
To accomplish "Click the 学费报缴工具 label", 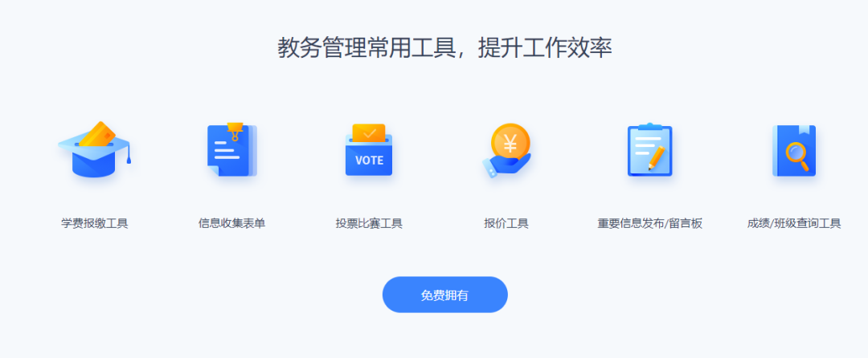I will 95,224.
